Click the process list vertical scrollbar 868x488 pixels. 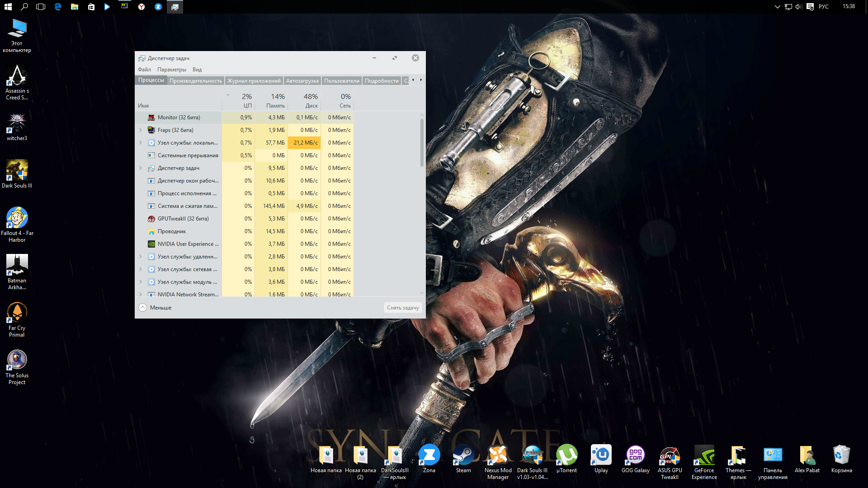point(422,142)
